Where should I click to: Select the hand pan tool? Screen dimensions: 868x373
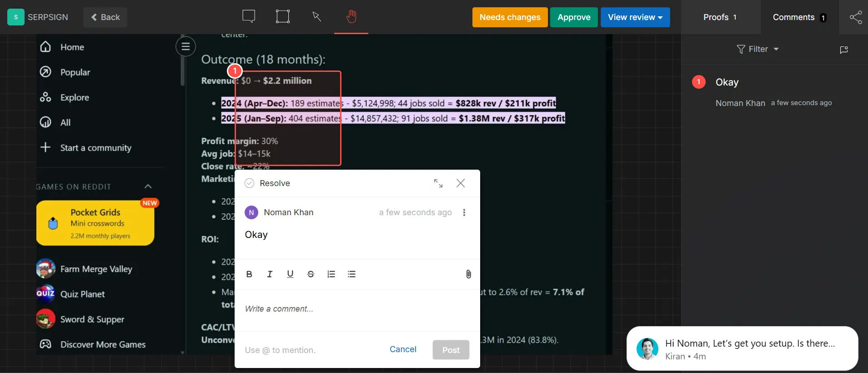click(x=351, y=17)
